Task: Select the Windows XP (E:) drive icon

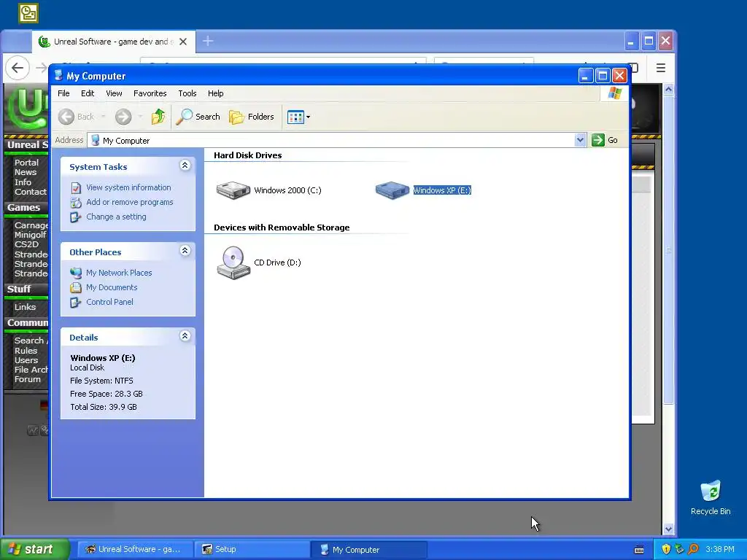Action: point(392,190)
